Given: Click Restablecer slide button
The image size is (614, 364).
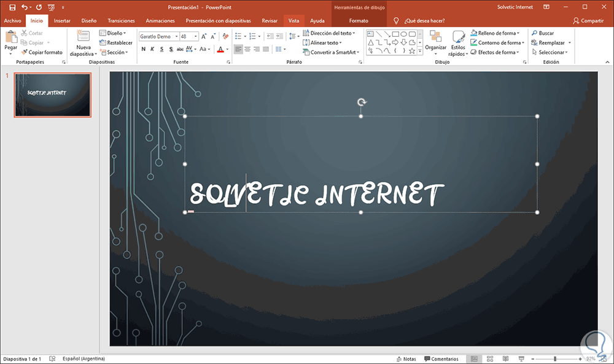Looking at the screenshot, I should click(116, 43).
